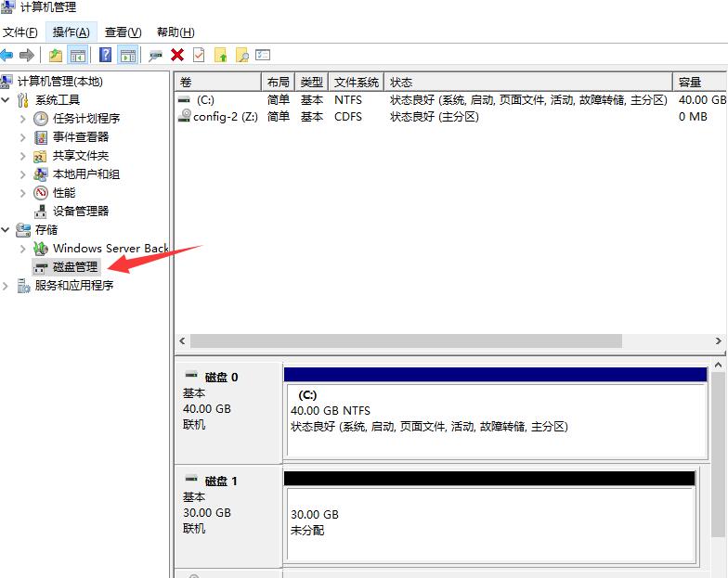Click the 共享文件夹 folder icon
The image size is (728, 578).
[x=40, y=156]
